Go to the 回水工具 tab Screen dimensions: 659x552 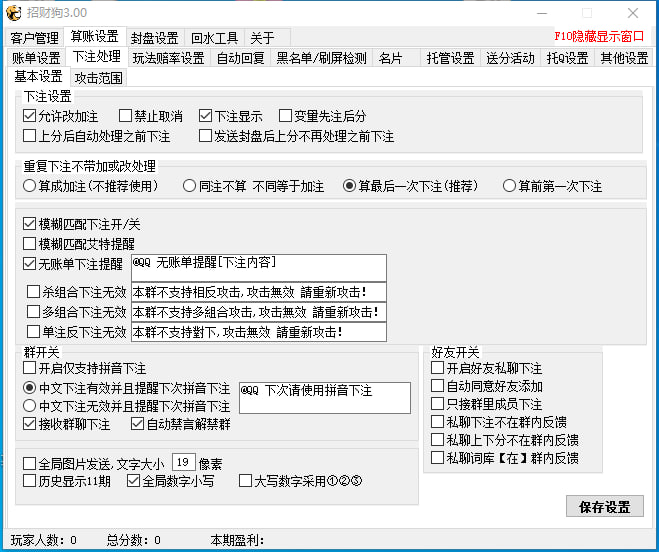click(x=214, y=38)
